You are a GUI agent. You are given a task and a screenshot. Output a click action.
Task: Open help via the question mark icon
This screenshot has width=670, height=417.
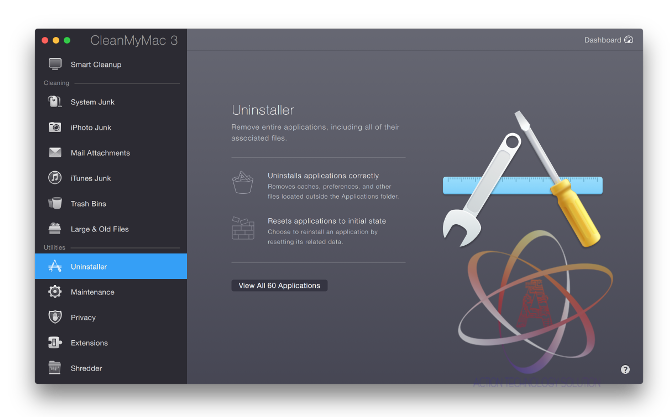(625, 370)
